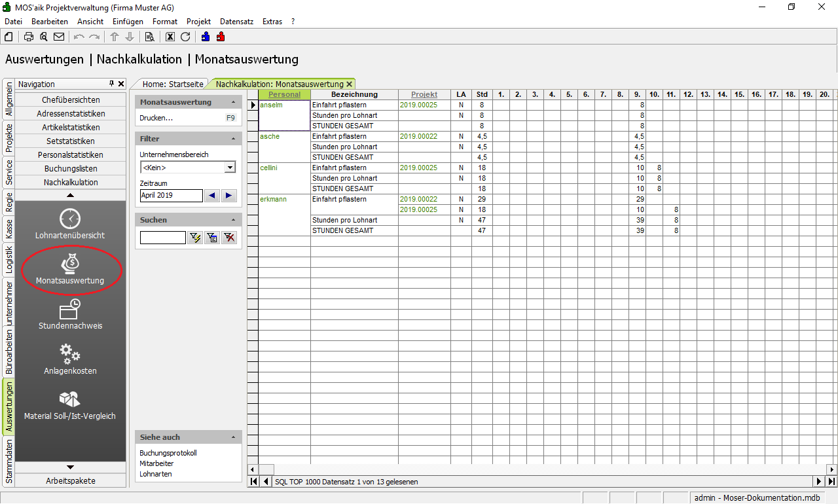The image size is (838, 504).
Task: Click the circular refresh arrow icon
Action: [x=185, y=37]
